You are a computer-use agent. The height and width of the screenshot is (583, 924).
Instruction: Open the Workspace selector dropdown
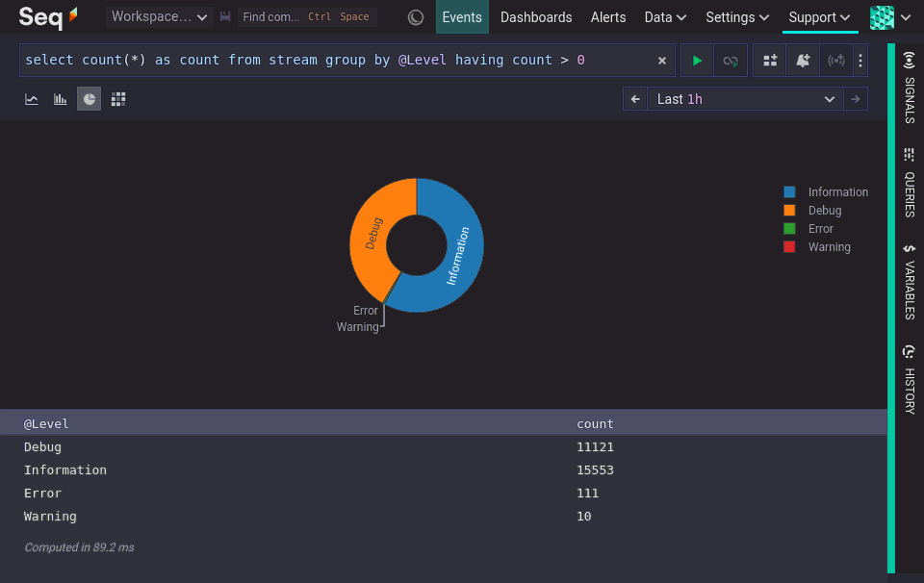pyautogui.click(x=159, y=16)
